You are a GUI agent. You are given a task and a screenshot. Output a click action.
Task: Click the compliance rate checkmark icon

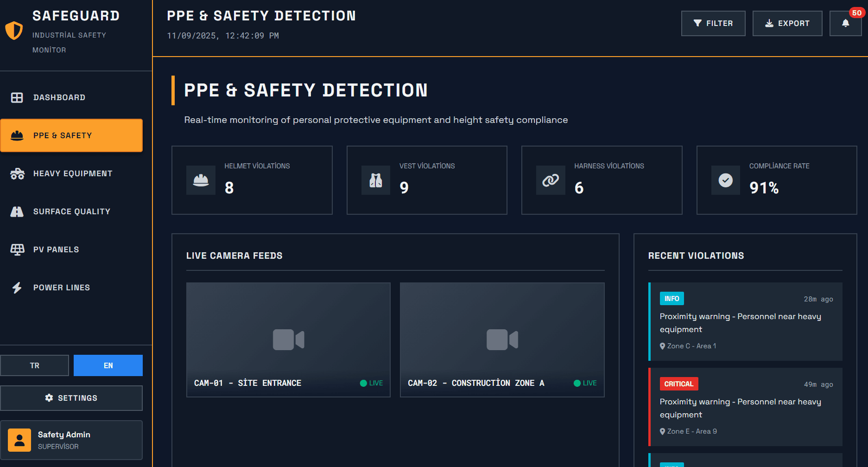tap(726, 180)
